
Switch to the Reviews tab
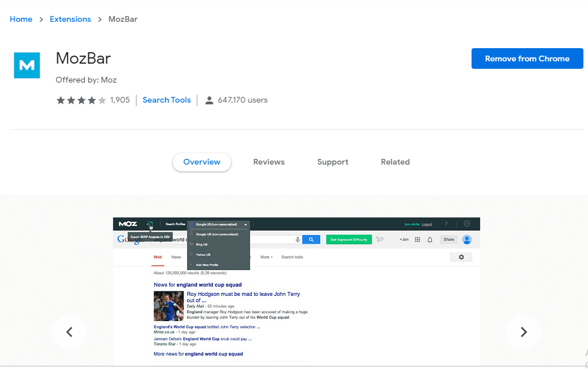tap(269, 162)
